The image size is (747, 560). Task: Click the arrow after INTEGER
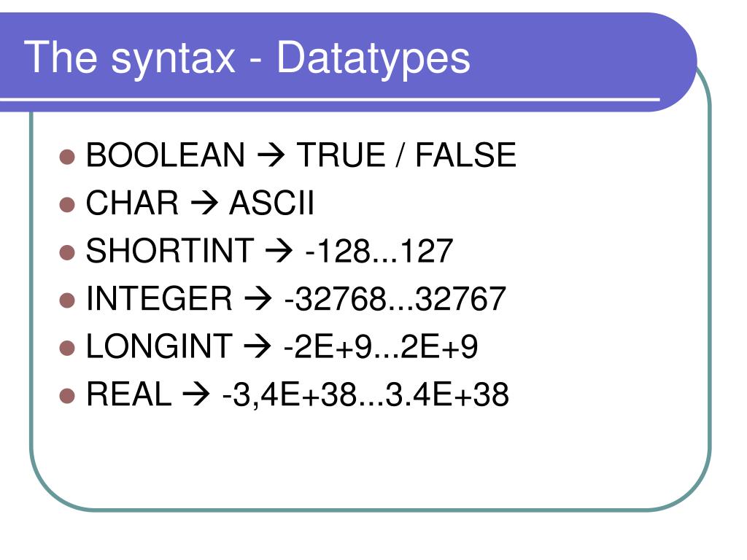pos(258,299)
